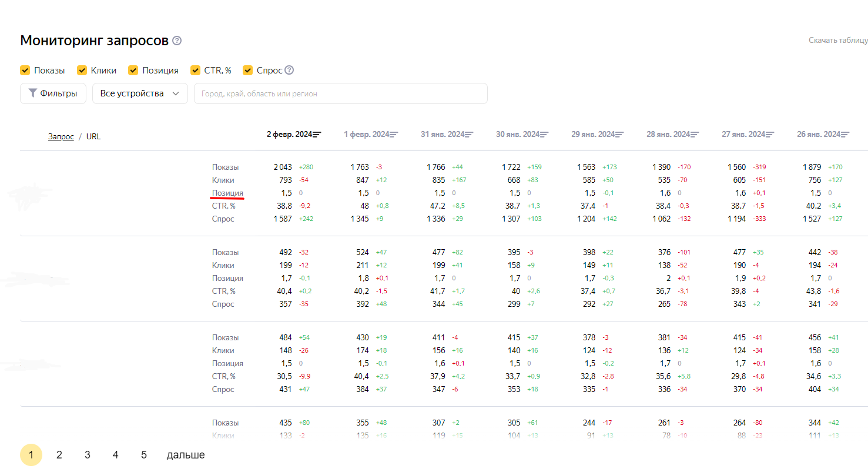Click the 31 янв. 2024 column header
This screenshot has height=469, width=868.
443,135
